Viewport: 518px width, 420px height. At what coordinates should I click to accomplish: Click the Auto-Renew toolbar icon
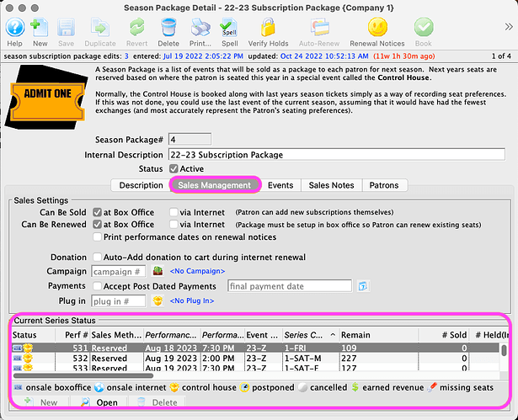(x=319, y=27)
